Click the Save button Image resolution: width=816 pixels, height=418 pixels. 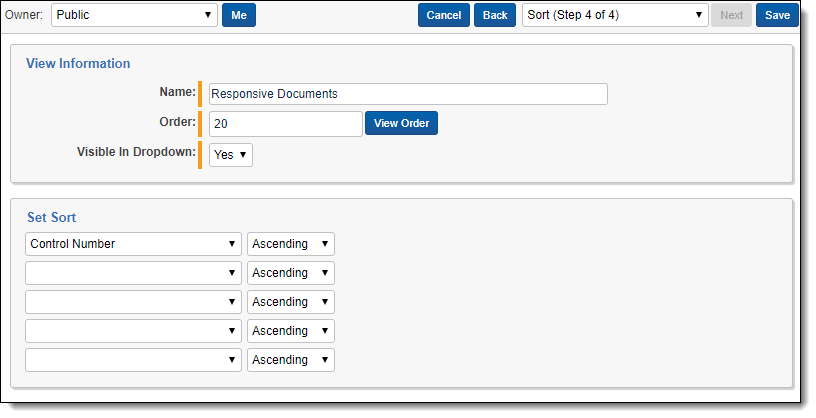pyautogui.click(x=777, y=15)
